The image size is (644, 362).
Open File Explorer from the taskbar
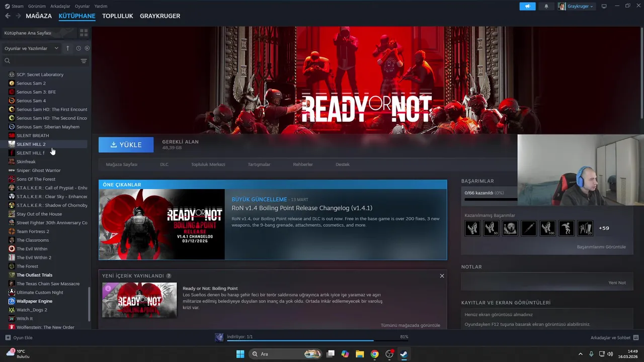[360, 354]
